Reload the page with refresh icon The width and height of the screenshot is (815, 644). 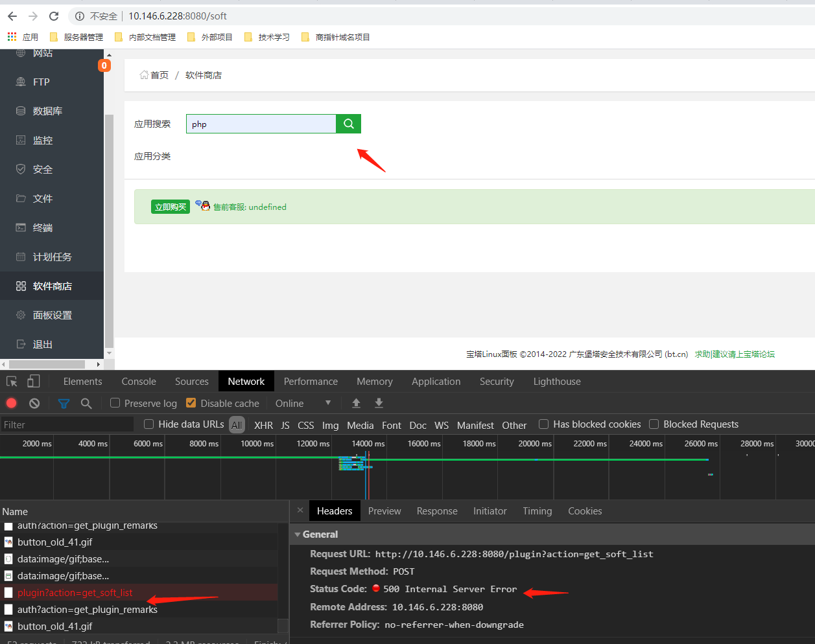(54, 16)
